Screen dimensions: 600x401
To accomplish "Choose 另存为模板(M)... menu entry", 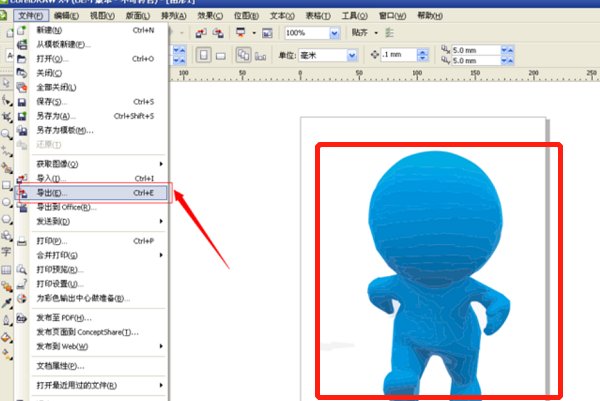I will [91, 130].
